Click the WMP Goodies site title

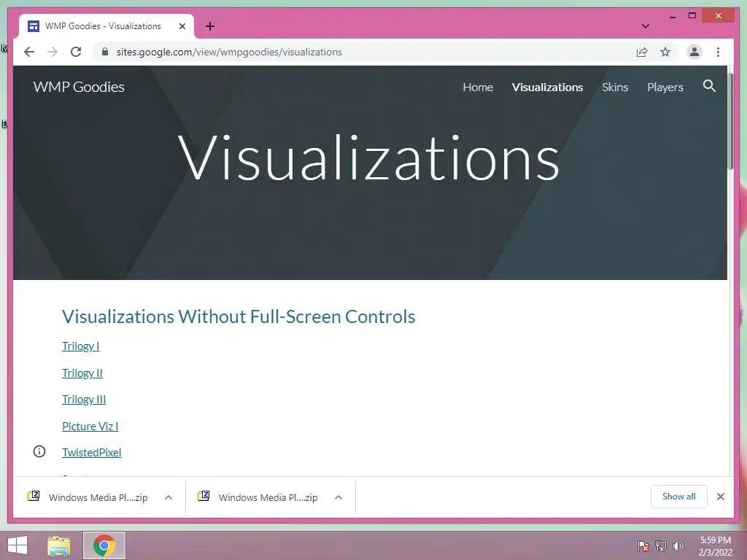(x=79, y=87)
